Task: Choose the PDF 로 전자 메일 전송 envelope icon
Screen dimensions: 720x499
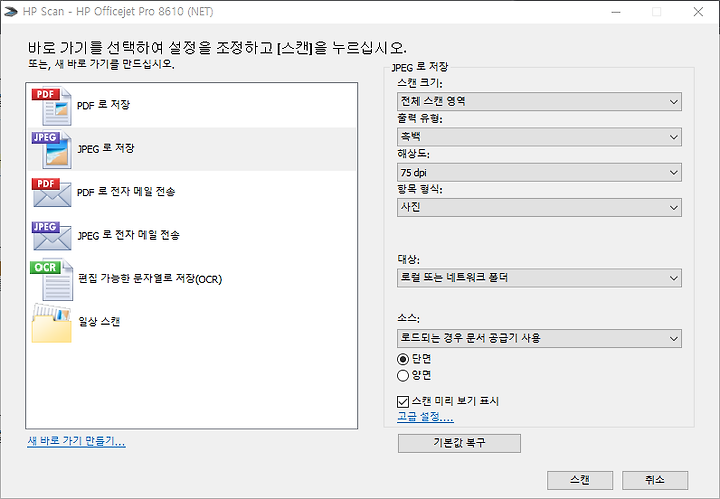Action: [x=51, y=192]
